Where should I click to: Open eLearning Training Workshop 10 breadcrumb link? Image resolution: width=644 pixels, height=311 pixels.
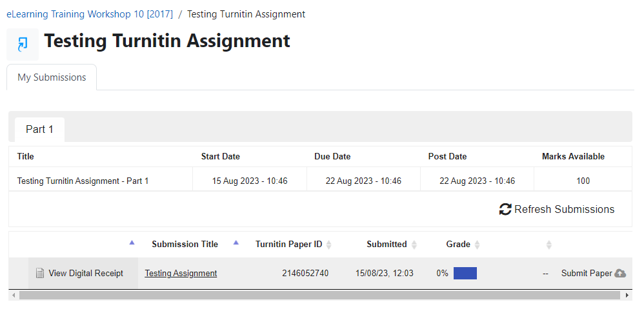[90, 14]
